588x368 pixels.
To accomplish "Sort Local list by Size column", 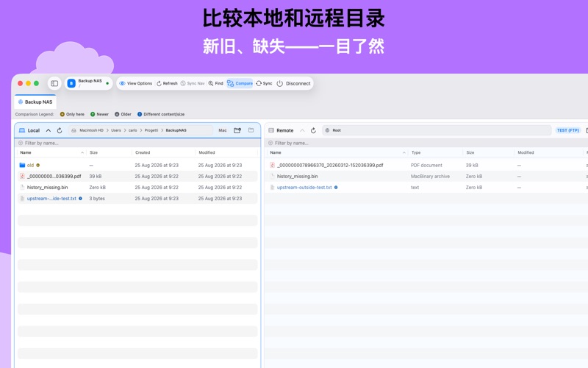I will click(x=109, y=152).
